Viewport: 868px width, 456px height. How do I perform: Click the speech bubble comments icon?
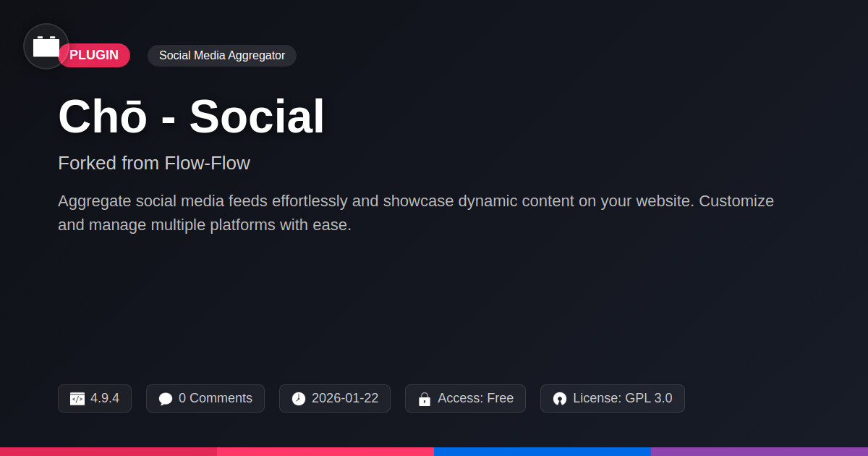click(166, 399)
